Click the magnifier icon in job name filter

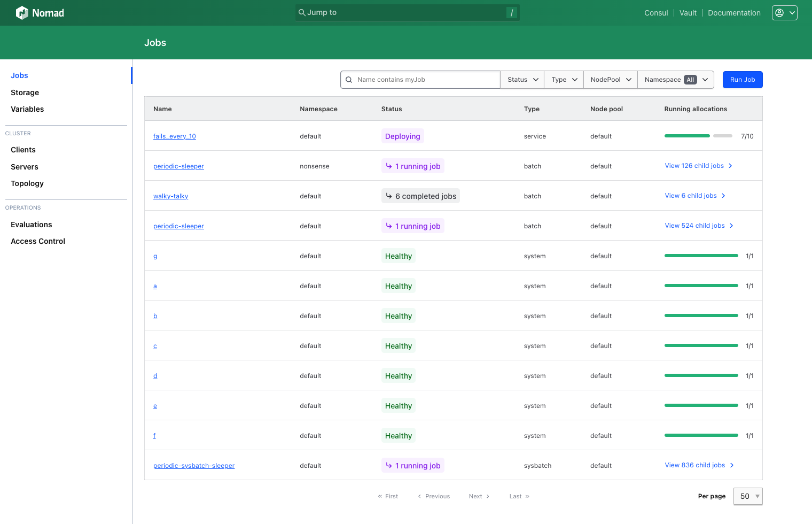(349, 80)
